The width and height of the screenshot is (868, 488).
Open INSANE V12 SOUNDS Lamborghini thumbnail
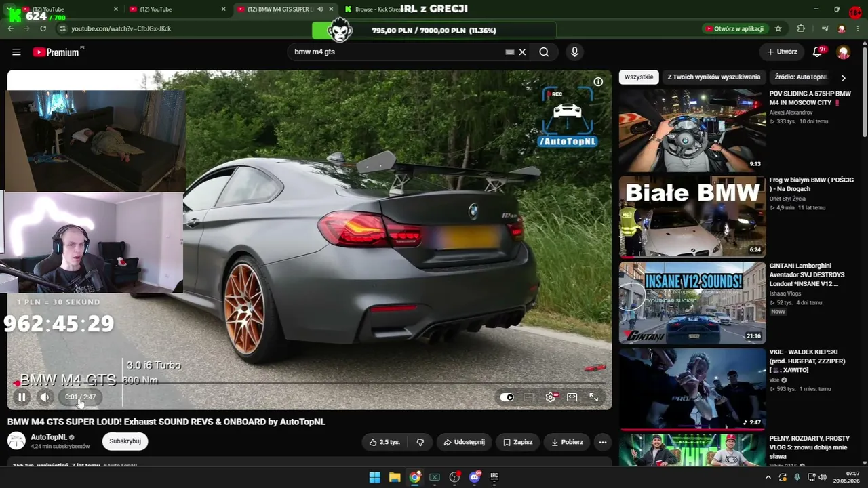(x=692, y=302)
